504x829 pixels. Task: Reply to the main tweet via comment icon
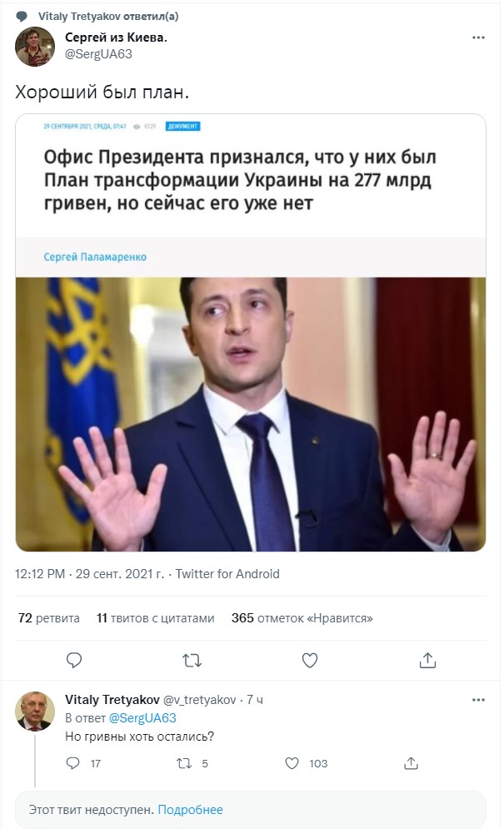(74, 660)
